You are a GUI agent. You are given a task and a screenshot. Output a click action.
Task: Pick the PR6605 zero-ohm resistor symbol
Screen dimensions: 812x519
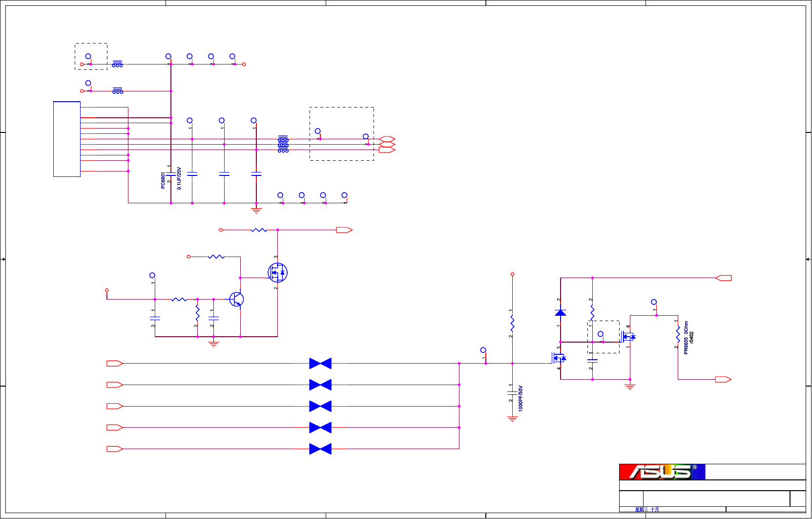tap(678, 335)
